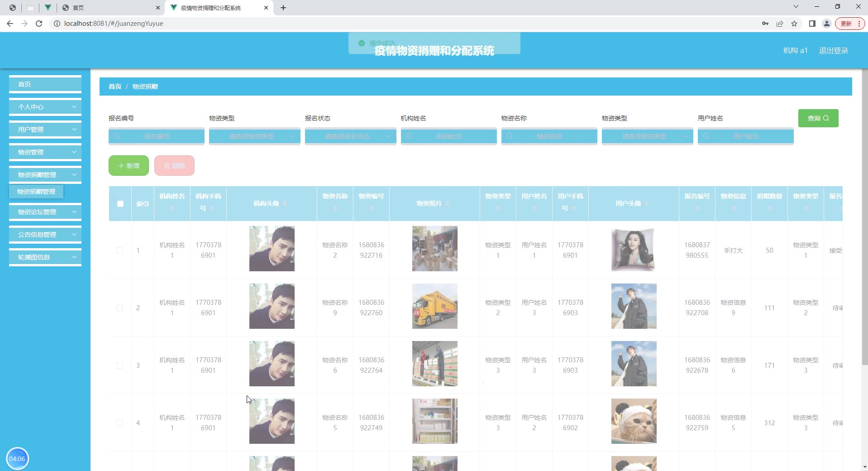This screenshot has width=868, height=471.
Task: Open the browser profile menu
Action: [x=827, y=24]
